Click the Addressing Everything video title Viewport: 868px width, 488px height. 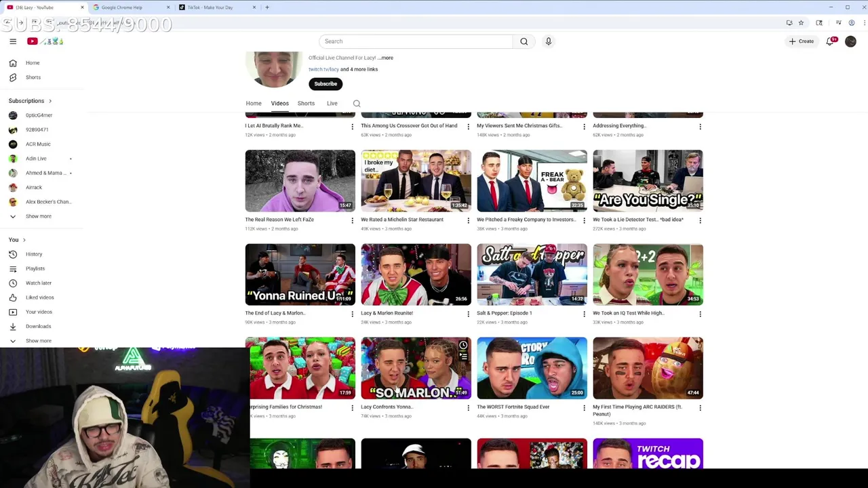(619, 126)
